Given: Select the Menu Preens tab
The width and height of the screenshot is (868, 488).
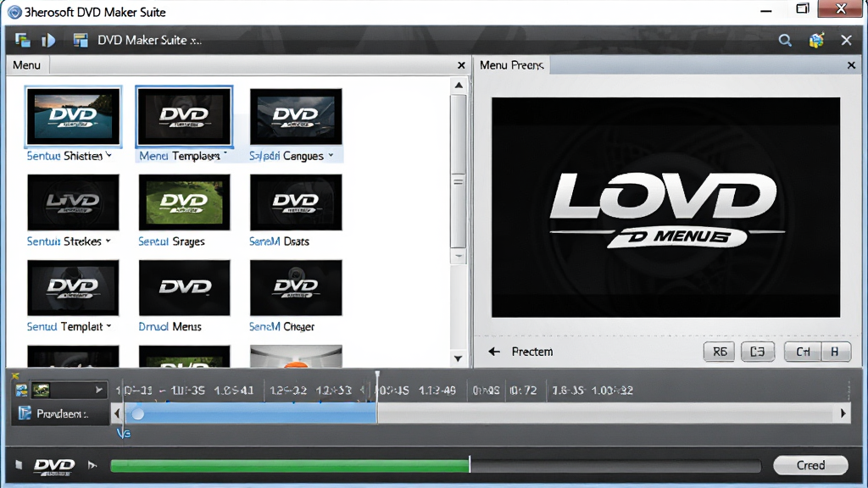Looking at the screenshot, I should (x=511, y=65).
